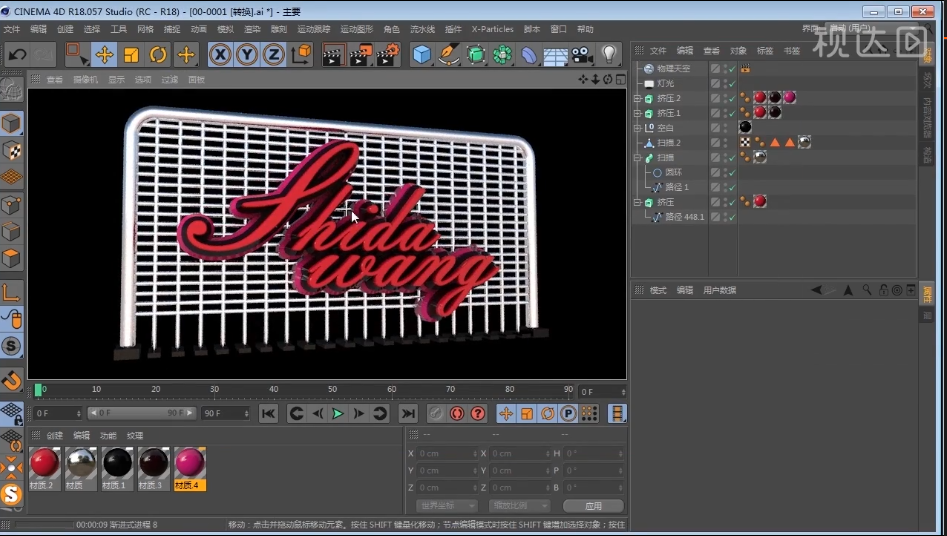
Task: Toggle the 挤压.2 enable checkmark
Action: coord(732,98)
